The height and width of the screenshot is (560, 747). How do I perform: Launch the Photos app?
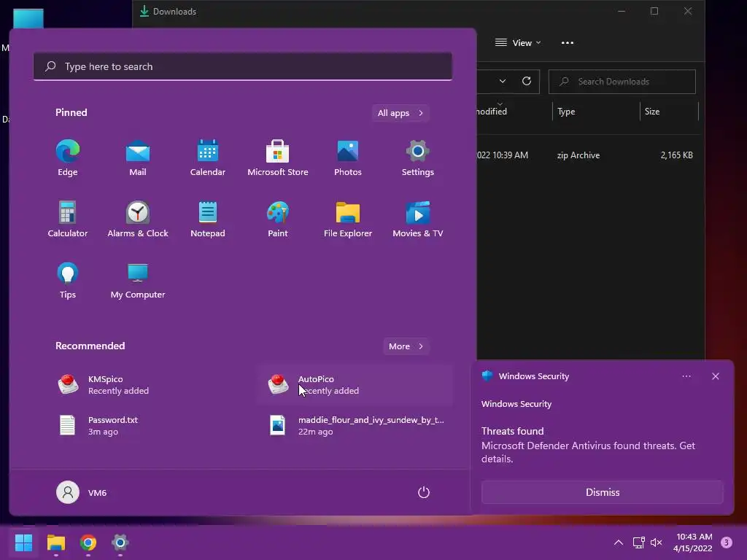point(348,158)
